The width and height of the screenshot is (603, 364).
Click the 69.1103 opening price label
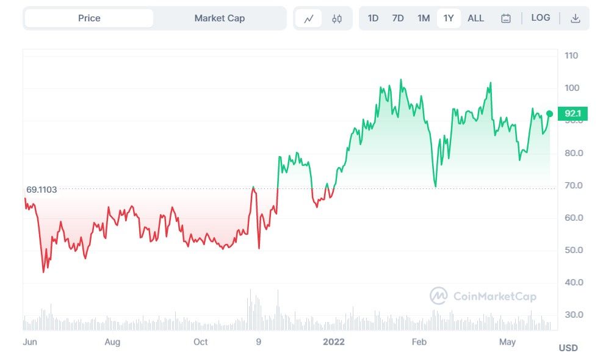pyautogui.click(x=42, y=190)
